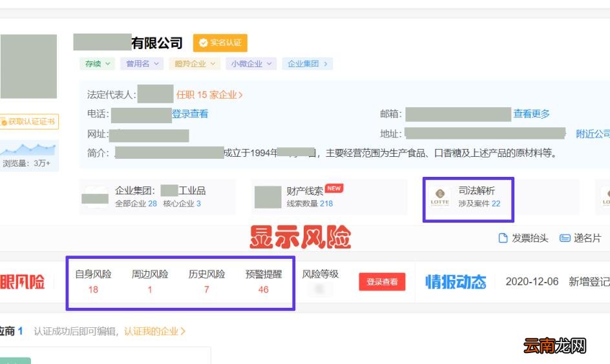Open 附近公司 link beside address
The height and width of the screenshot is (364, 610).
click(x=593, y=134)
